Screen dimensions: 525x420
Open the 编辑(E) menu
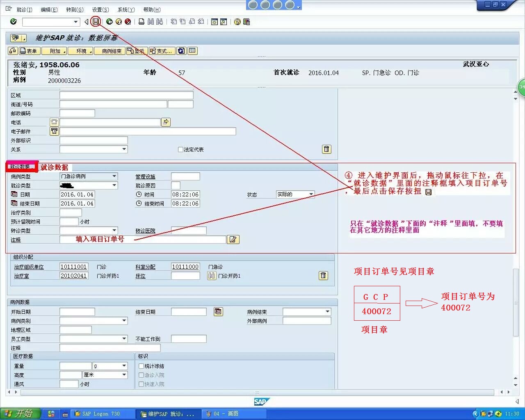(49, 9)
